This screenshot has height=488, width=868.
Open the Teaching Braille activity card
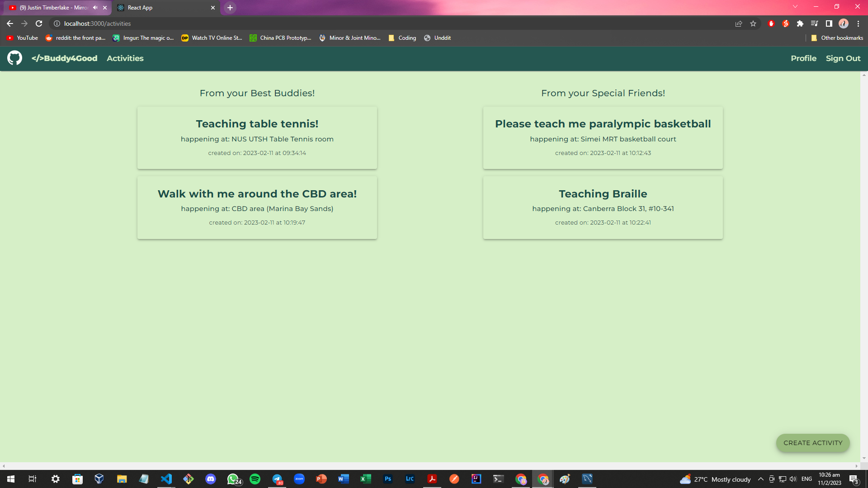pos(603,207)
